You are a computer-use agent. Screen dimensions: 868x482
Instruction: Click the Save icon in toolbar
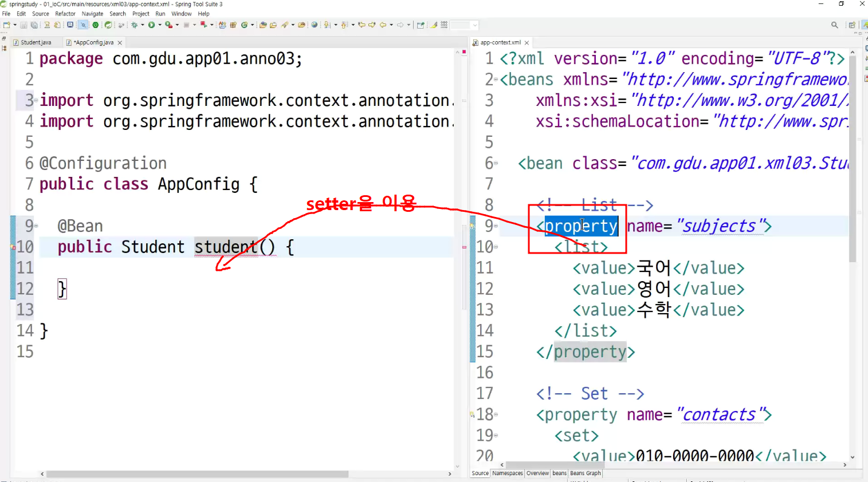pos(23,25)
